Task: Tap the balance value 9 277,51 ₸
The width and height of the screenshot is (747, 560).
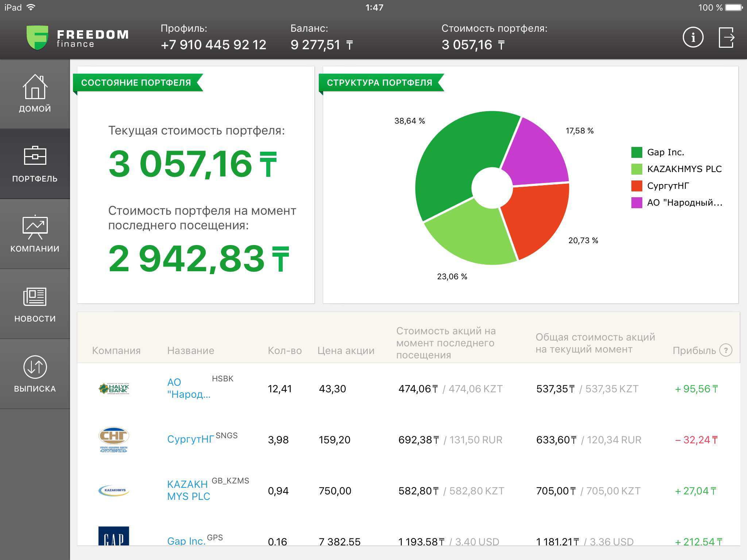Action: [x=322, y=45]
